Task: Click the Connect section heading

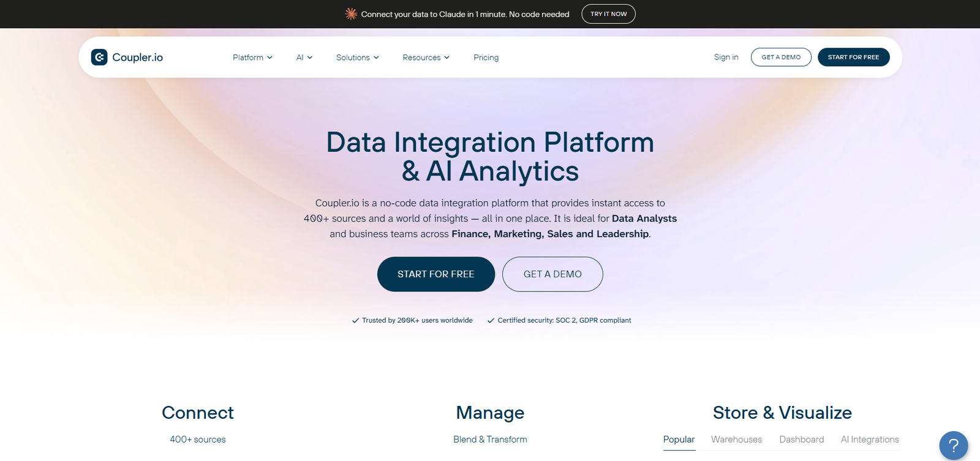Action: click(198, 413)
